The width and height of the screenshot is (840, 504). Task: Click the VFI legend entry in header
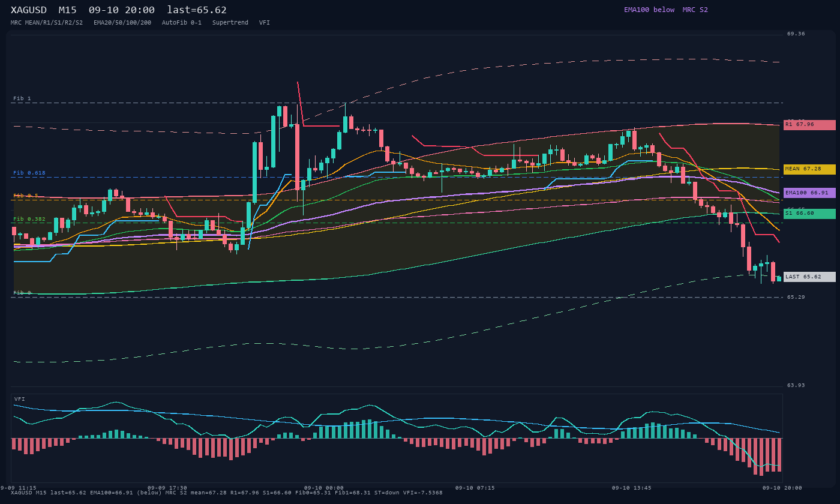265,23
